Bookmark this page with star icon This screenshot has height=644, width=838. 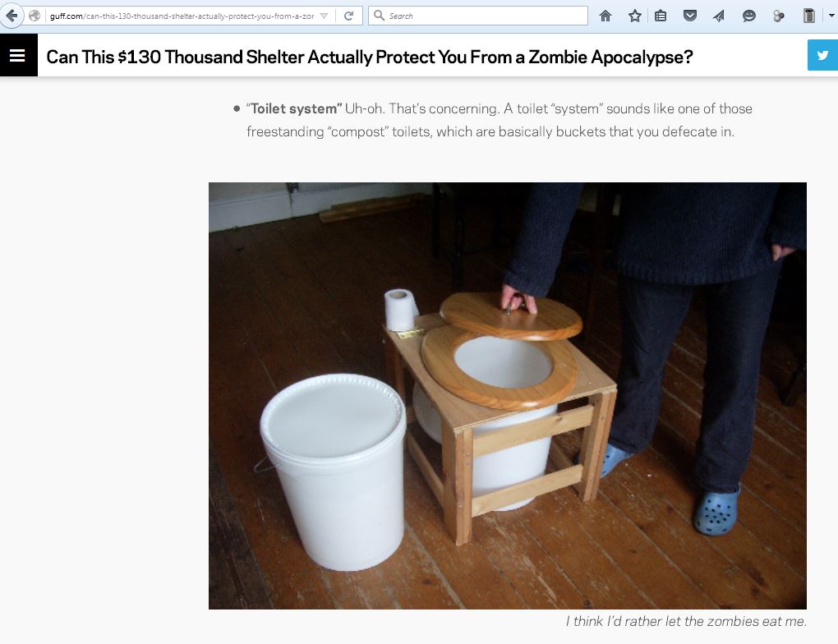(634, 16)
